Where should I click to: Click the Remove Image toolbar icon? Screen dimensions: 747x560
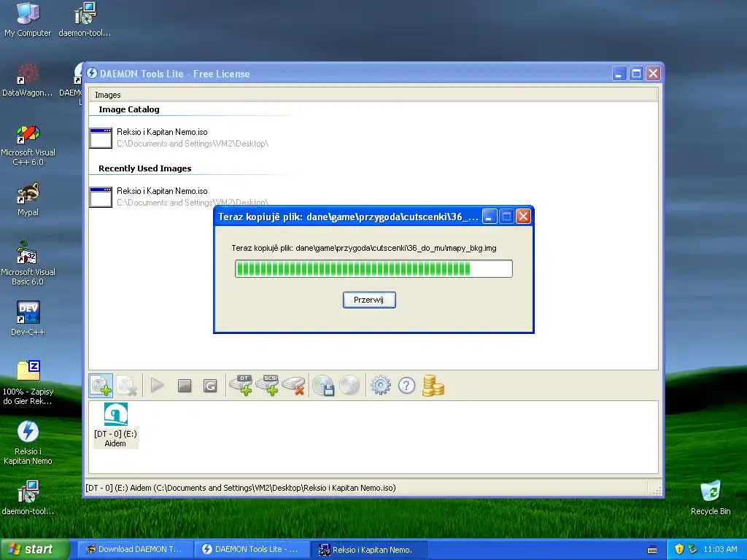click(x=127, y=386)
